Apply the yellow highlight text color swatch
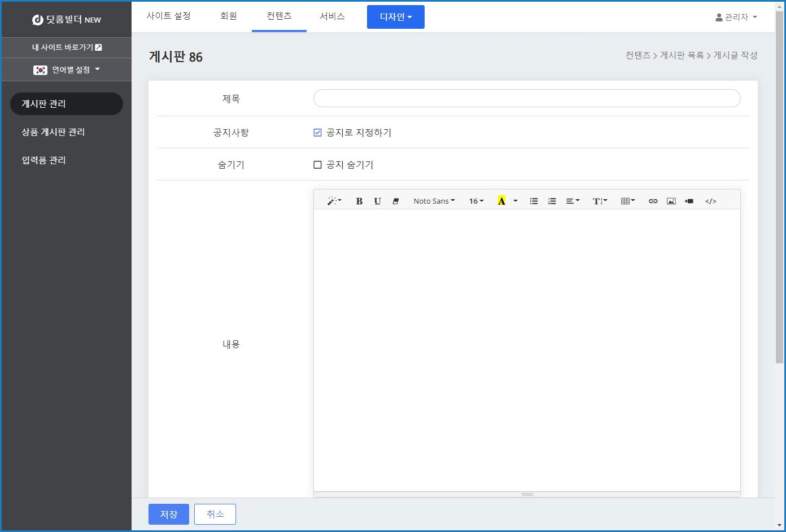The height and width of the screenshot is (532, 786). [501, 201]
